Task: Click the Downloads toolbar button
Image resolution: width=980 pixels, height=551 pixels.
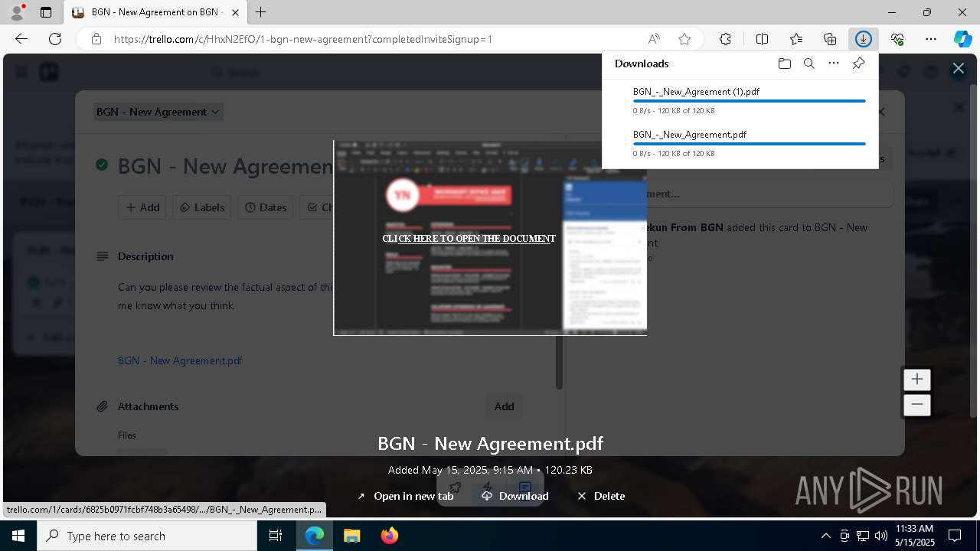Action: coord(864,39)
